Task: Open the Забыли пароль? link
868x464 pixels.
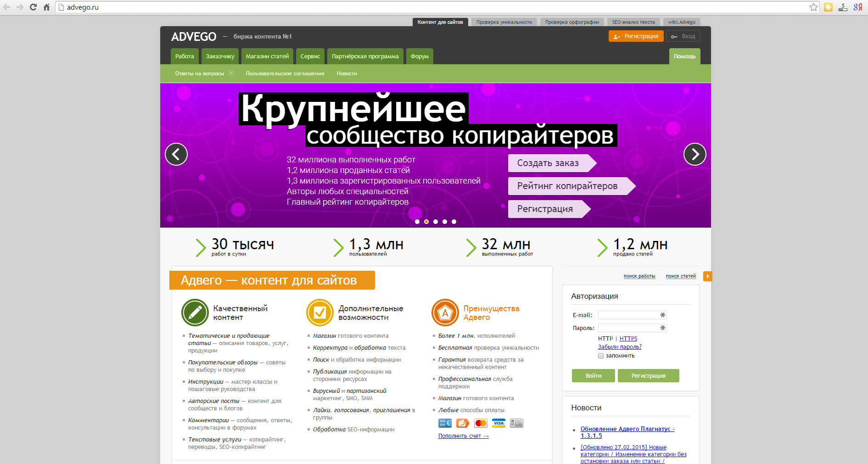Action: tap(620, 347)
